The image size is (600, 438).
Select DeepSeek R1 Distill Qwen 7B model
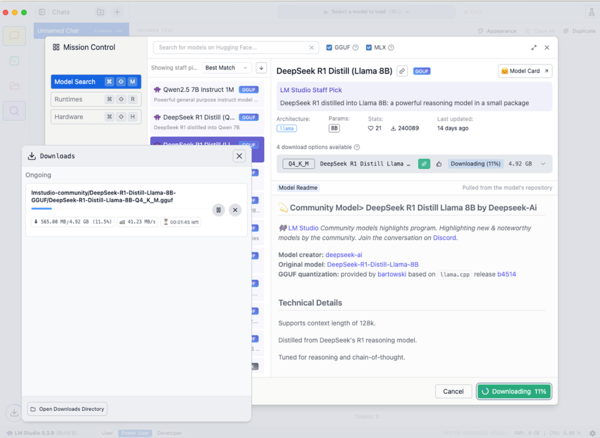point(207,122)
